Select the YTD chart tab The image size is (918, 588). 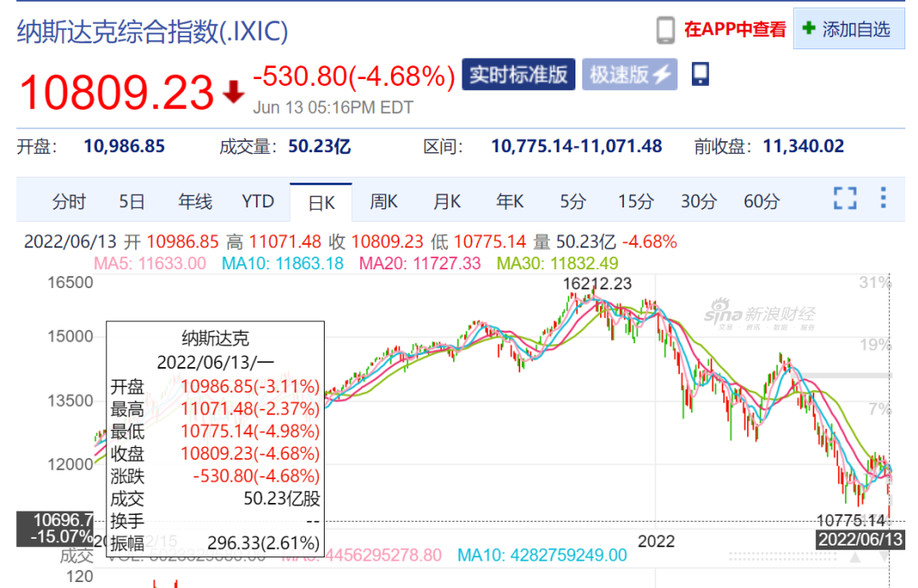(x=258, y=201)
